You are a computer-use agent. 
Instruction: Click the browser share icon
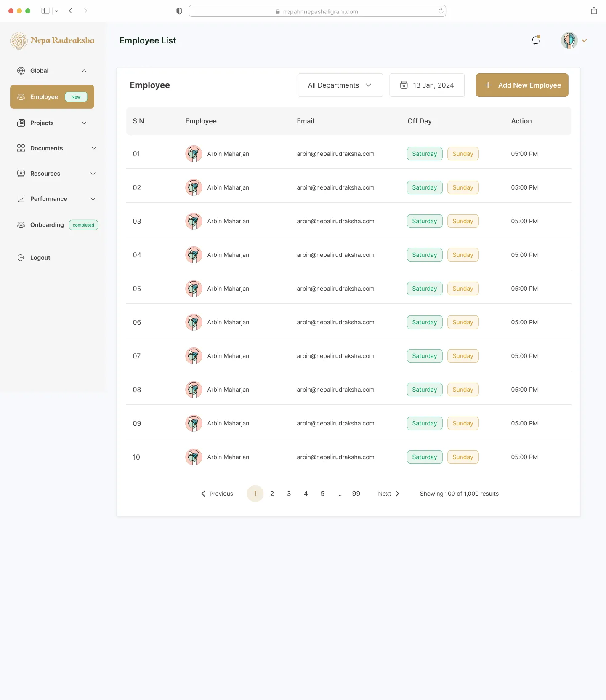[594, 11]
